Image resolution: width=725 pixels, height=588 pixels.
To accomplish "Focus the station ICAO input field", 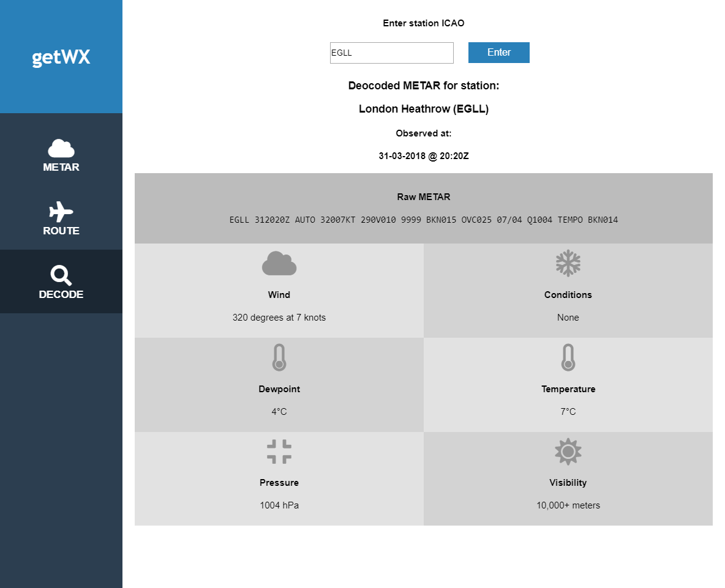I will point(392,53).
